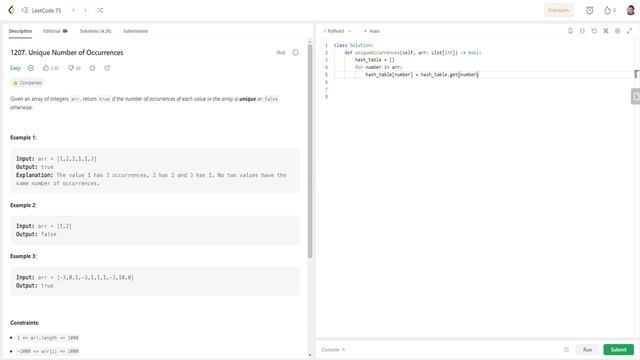Click the 'Example 3:' heading
The width and height of the screenshot is (640, 360).
coord(23,256)
